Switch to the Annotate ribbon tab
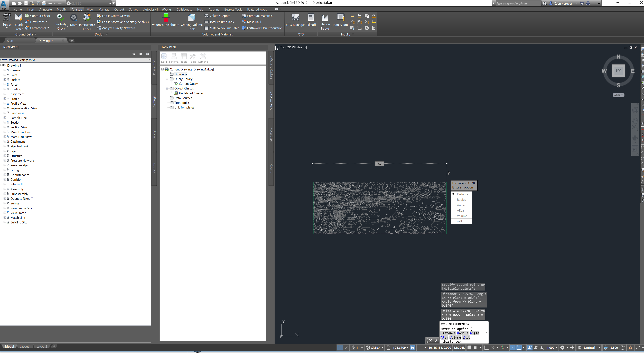This screenshot has height=353, width=644. pyautogui.click(x=45, y=9)
